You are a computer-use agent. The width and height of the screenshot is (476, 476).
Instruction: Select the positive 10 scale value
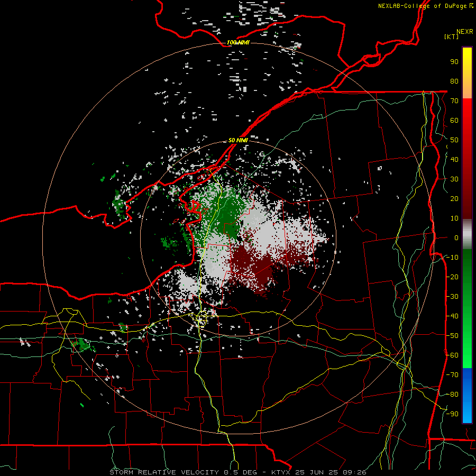pyautogui.click(x=454, y=218)
